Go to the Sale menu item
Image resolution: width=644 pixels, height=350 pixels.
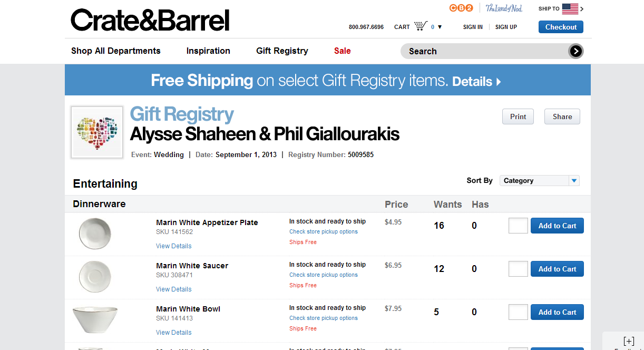coord(343,51)
